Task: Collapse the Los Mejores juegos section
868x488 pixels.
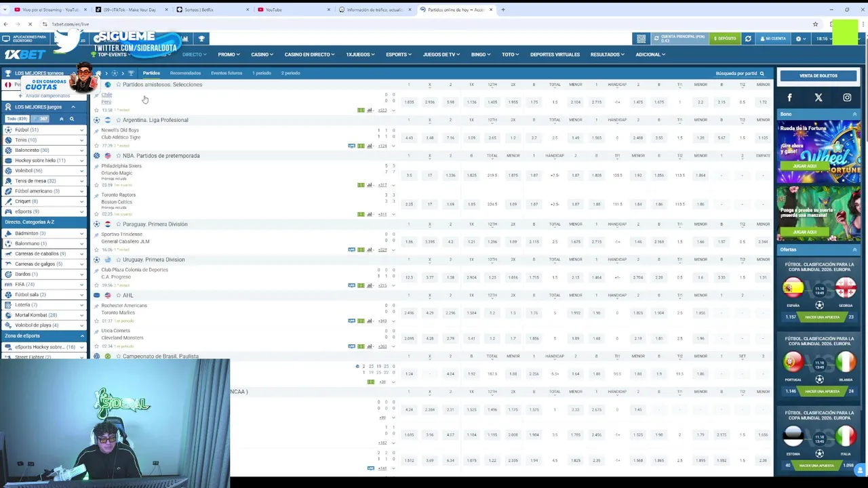Action: pos(73,107)
